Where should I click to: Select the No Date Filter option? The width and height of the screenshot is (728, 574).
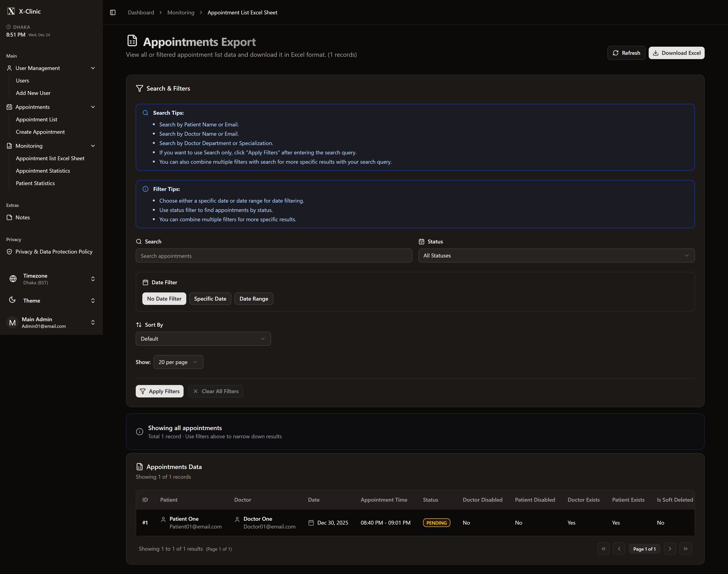coord(164,299)
